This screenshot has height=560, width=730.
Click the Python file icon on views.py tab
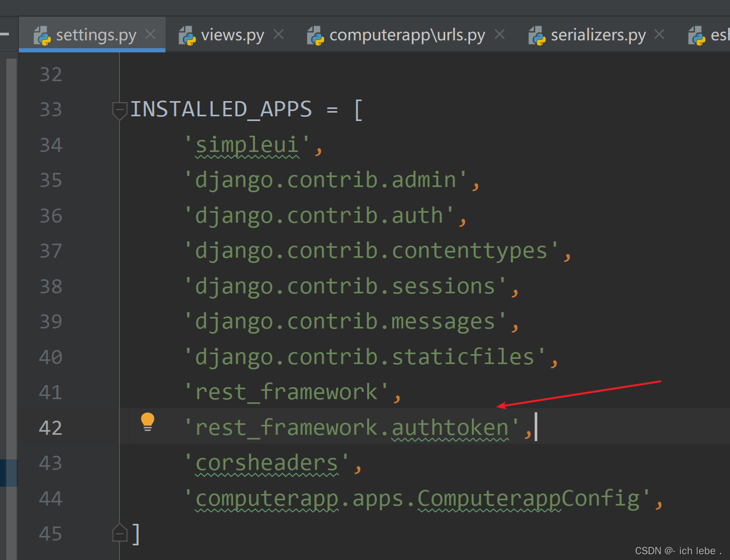tap(187, 36)
